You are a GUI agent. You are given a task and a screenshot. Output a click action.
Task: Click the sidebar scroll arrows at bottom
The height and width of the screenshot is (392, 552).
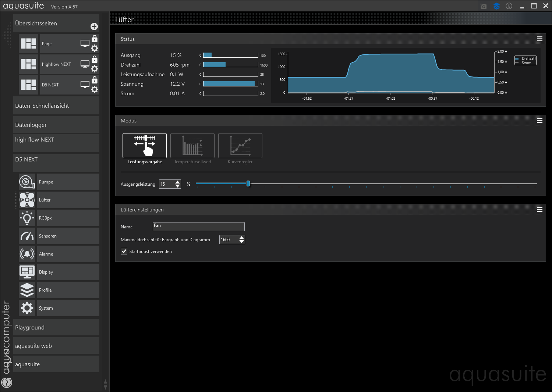(106, 385)
